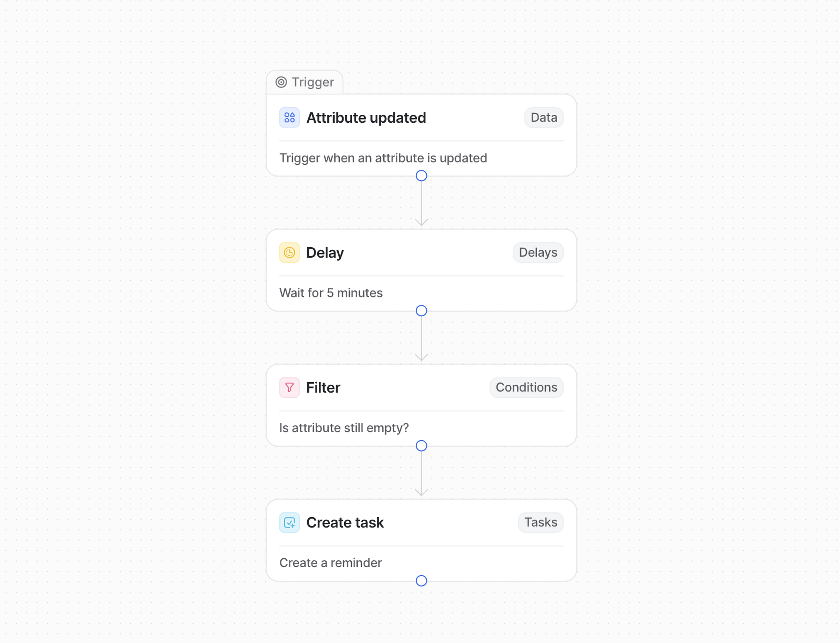Image resolution: width=840 pixels, height=643 pixels.
Task: Select the Trigger tab label
Action: (313, 82)
